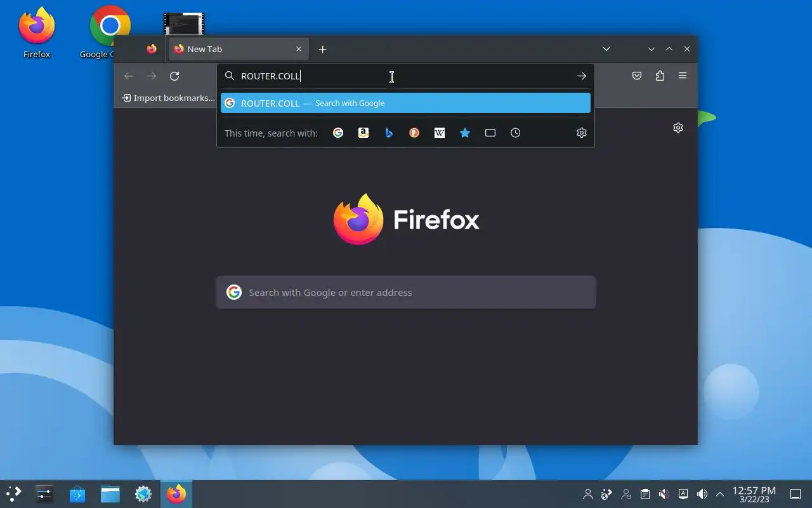Open Save to Pocket

pos(637,76)
